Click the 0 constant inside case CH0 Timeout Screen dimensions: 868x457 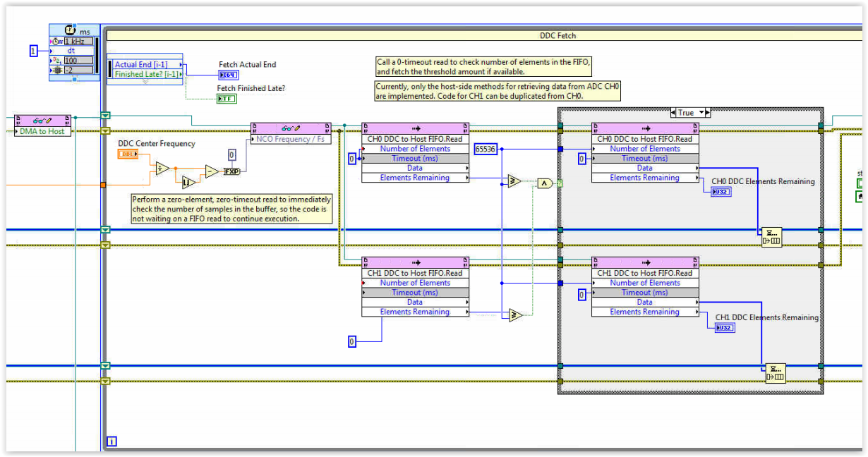pos(582,159)
